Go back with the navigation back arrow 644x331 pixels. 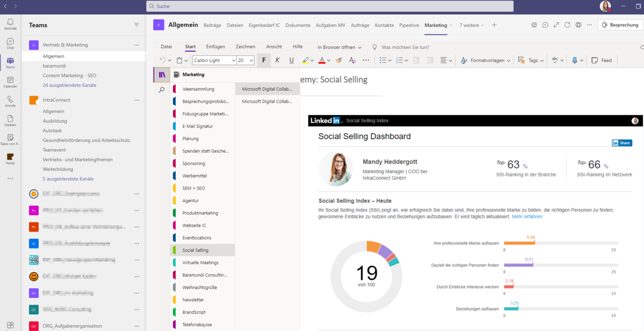[6, 6]
